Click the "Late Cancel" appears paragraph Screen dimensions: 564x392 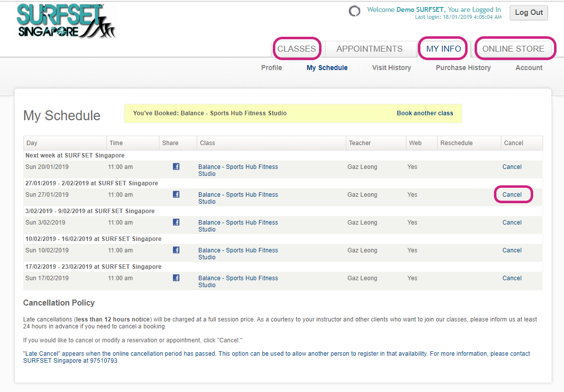[276, 357]
